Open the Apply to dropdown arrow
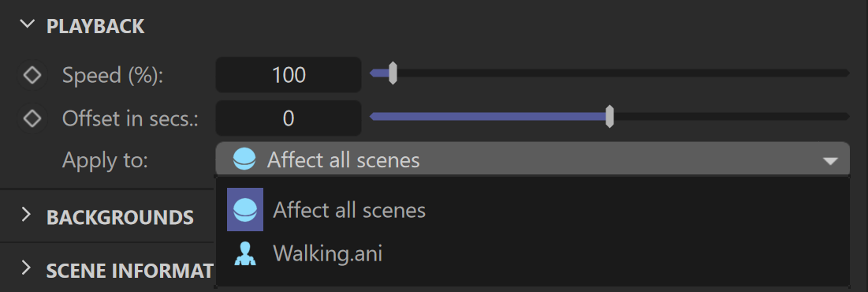This screenshot has height=292, width=868. (830, 161)
